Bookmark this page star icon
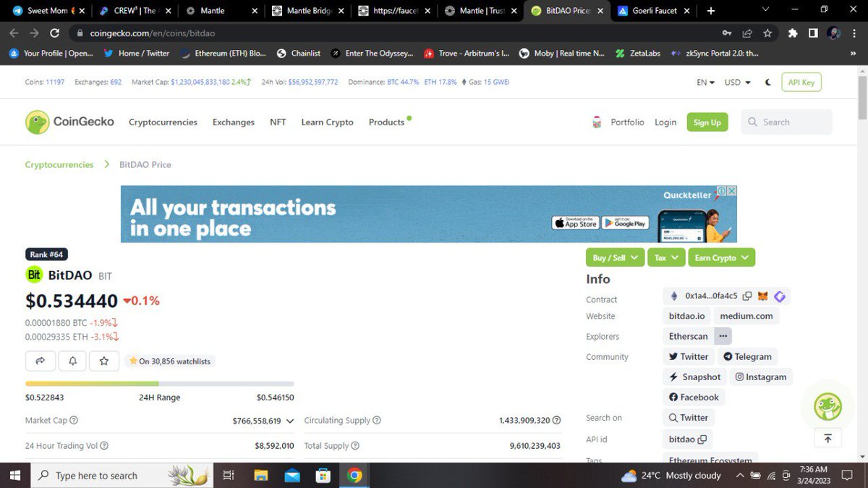Screen dimensions: 868x488 click(767, 33)
